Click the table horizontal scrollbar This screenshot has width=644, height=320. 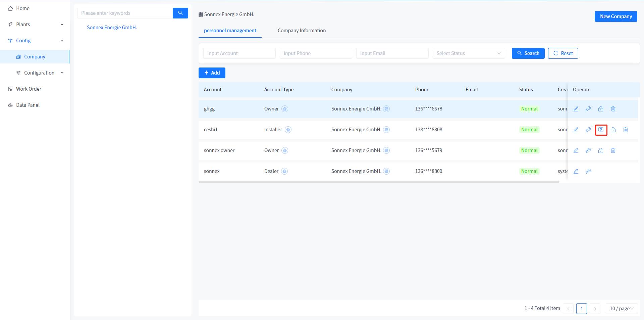point(379,182)
